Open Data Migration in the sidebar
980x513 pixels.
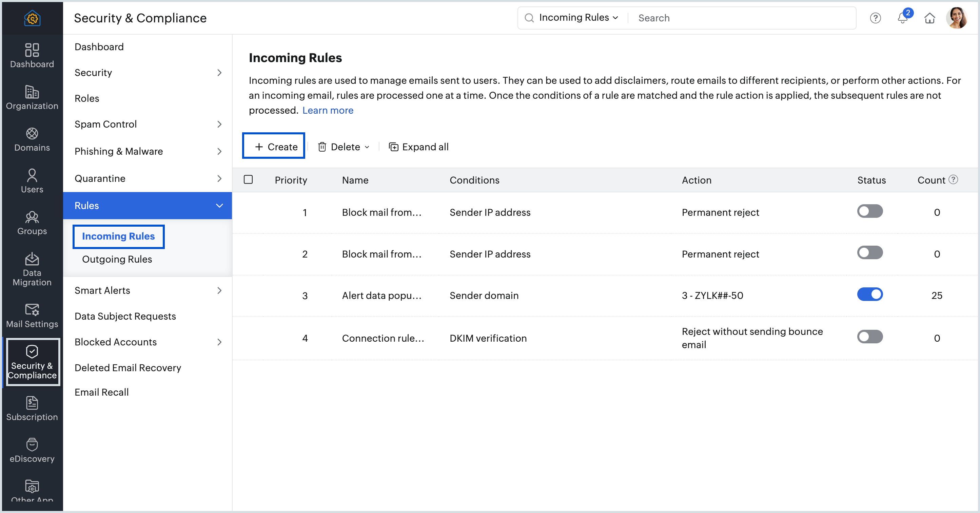(32, 269)
